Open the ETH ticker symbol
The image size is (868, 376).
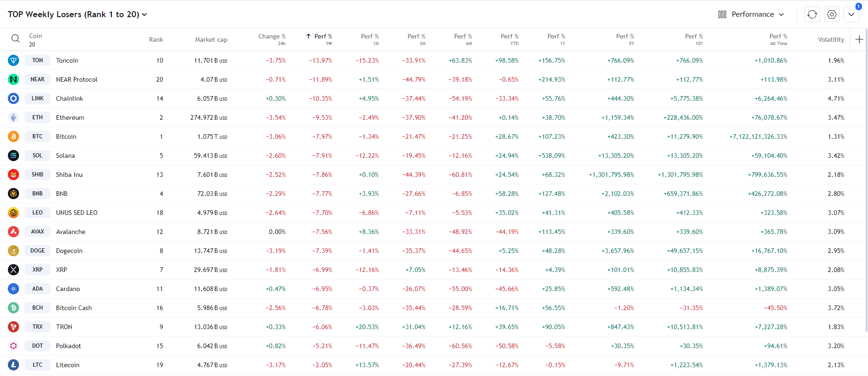point(38,117)
